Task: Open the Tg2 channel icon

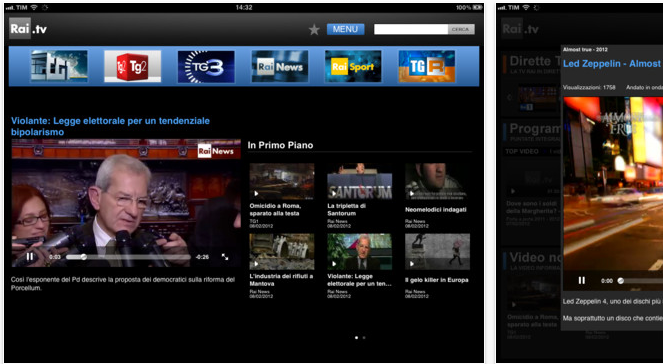Action: coord(133,66)
